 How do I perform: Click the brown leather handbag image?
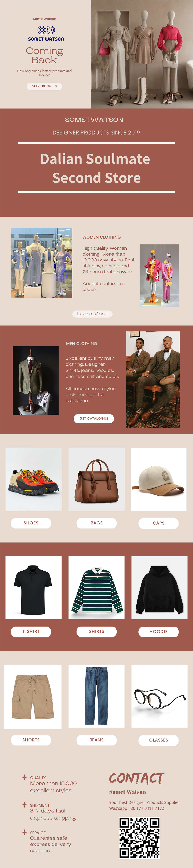pos(96,479)
